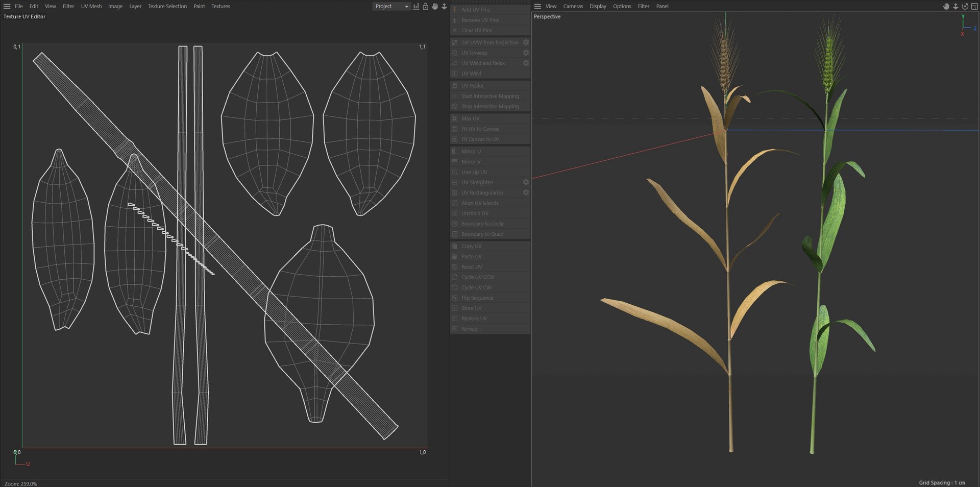Open UV Weld and Relax settings gear

tap(526, 63)
